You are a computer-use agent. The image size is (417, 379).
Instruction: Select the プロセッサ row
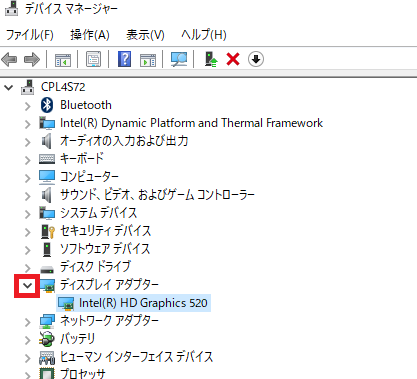click(x=83, y=373)
